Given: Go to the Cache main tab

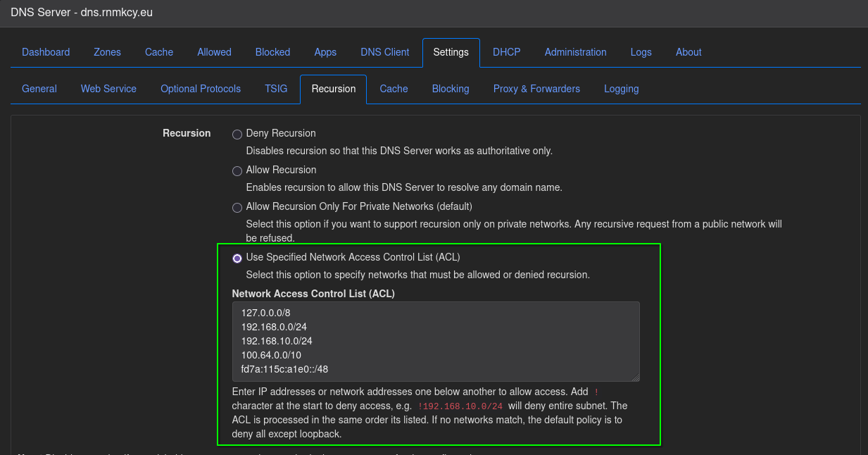Looking at the screenshot, I should point(159,52).
